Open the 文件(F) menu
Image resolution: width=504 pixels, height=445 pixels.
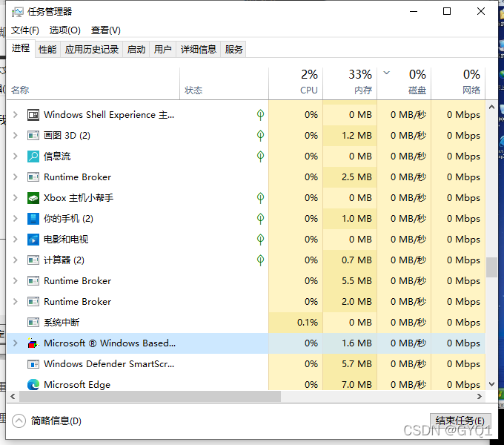pyautogui.click(x=25, y=30)
